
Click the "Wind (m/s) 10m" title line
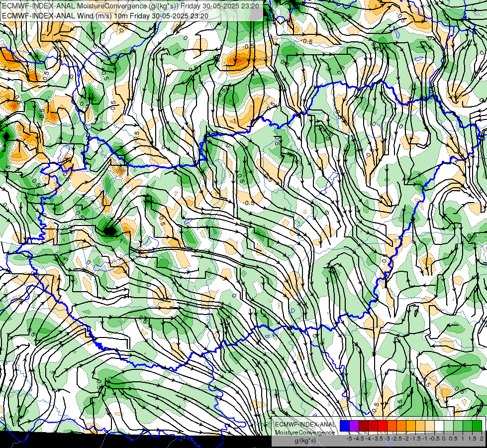pyautogui.click(x=105, y=16)
